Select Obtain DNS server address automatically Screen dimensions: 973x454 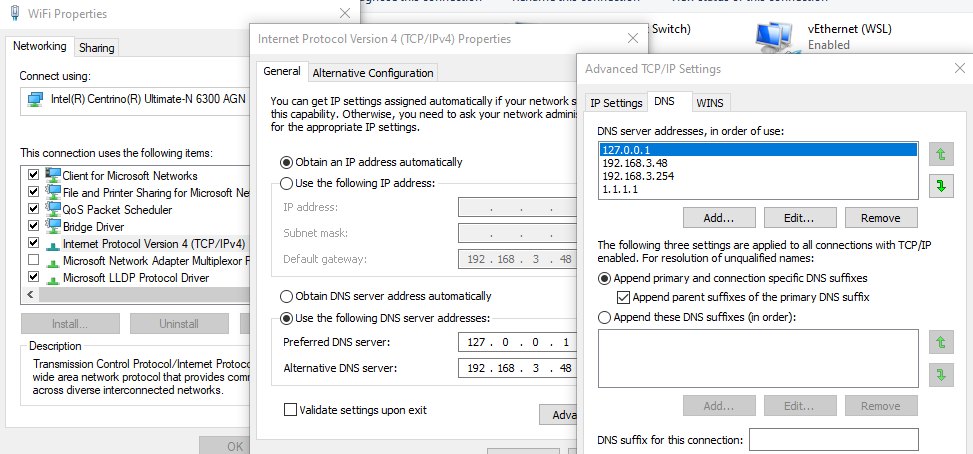coord(286,296)
